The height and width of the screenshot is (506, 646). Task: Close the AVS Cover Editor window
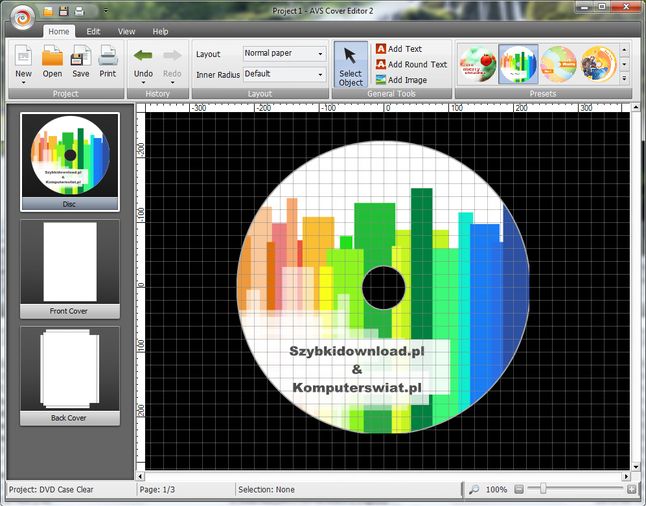click(x=626, y=7)
